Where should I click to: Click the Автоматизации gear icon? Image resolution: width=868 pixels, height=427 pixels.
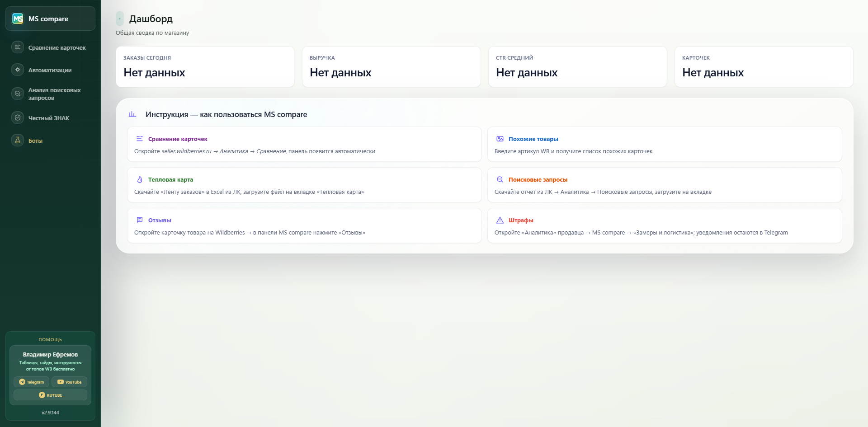[18, 70]
